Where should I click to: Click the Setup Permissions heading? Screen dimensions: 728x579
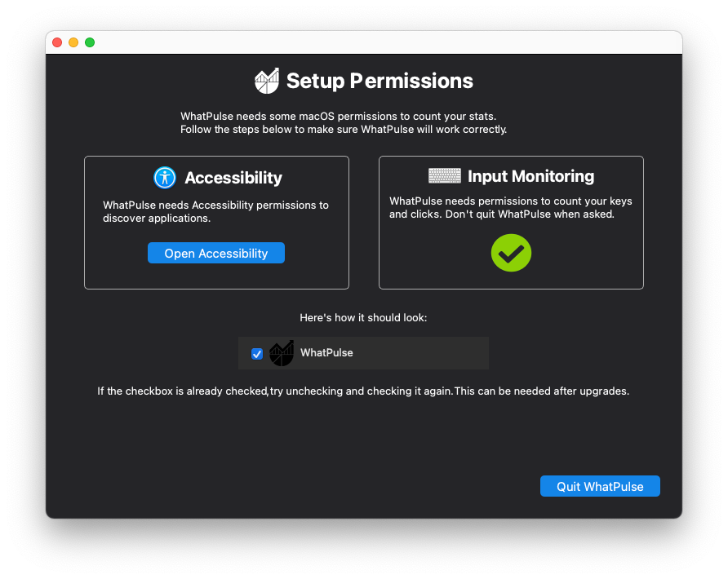(x=380, y=82)
